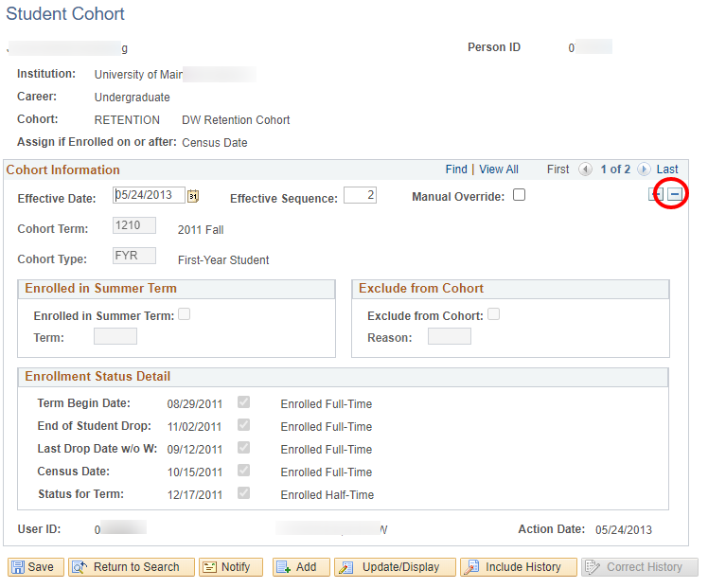Click the Census Date checkbox
This screenshot has height=588, width=708.
[244, 471]
